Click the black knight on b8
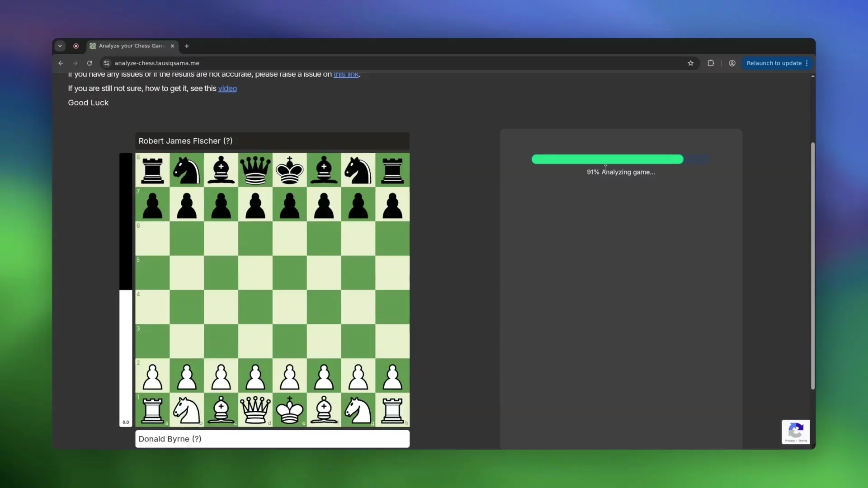Viewport: 868px width, 488px height. [x=187, y=170]
